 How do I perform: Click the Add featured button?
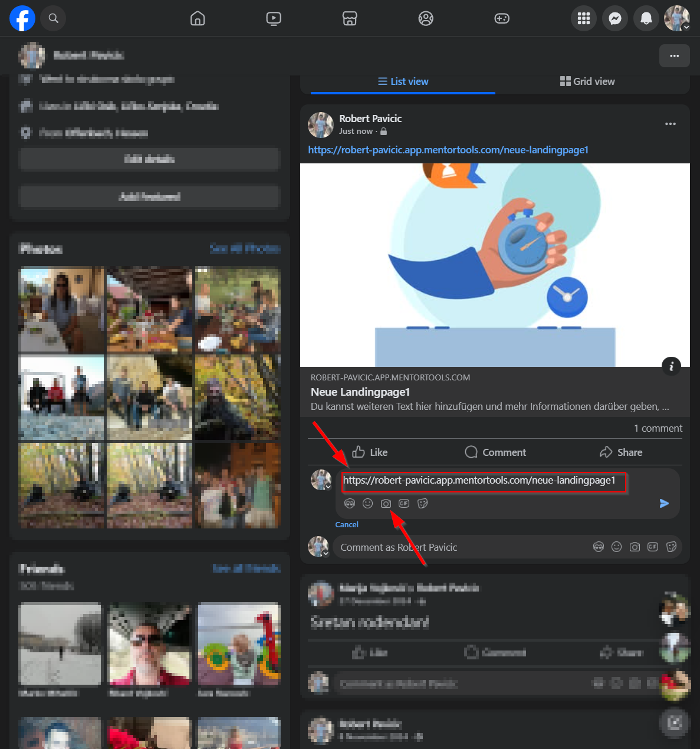point(149,197)
